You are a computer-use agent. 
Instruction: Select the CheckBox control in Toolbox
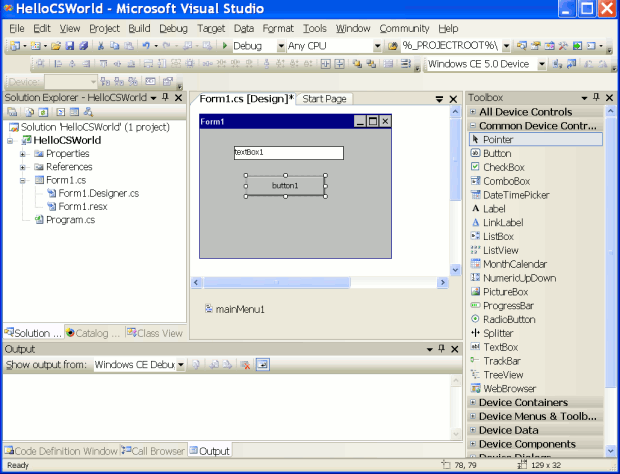pyautogui.click(x=503, y=167)
